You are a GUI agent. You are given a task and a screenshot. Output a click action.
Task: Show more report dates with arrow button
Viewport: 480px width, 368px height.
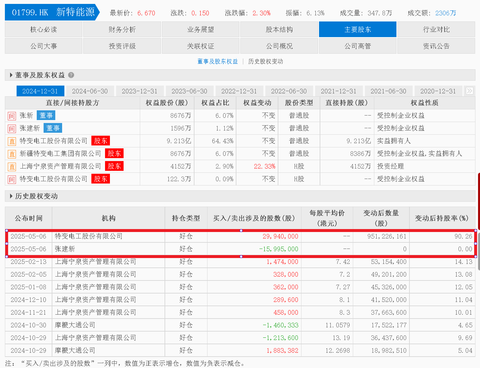(x=469, y=91)
